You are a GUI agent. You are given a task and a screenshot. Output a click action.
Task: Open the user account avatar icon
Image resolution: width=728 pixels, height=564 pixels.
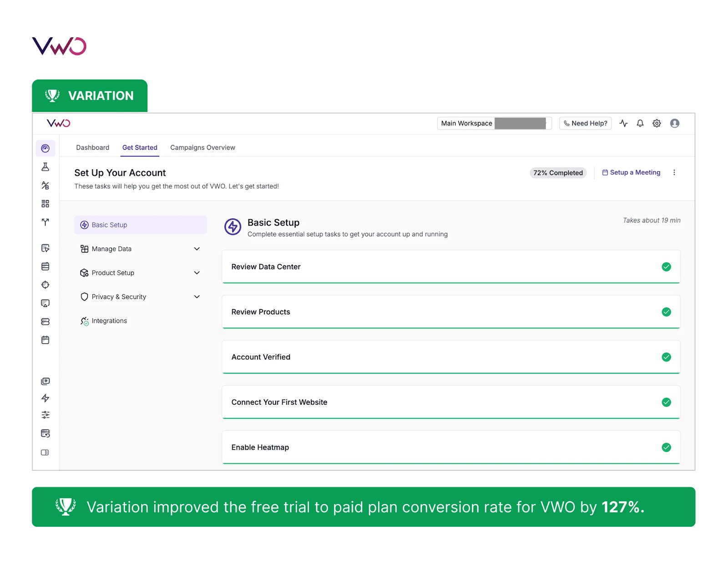coord(675,123)
